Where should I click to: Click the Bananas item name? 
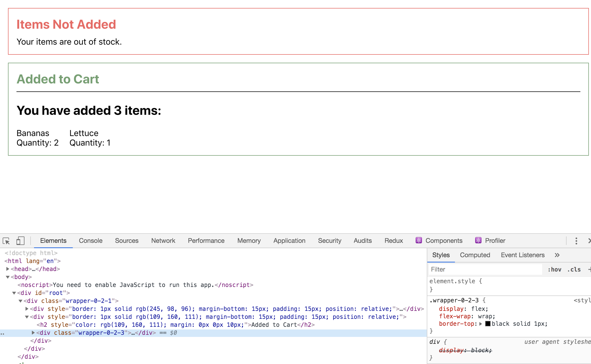coord(33,133)
